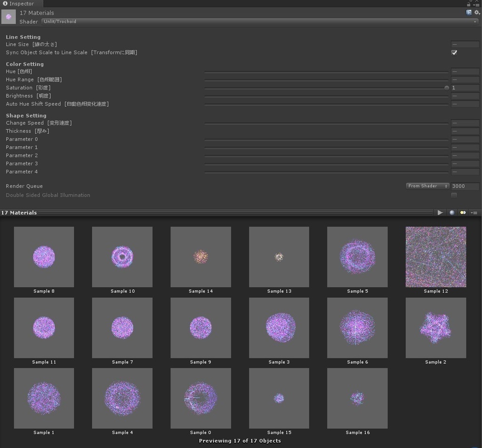The image size is (482, 448).
Task: Switch the preview mesh sphere icon
Action: (452, 212)
